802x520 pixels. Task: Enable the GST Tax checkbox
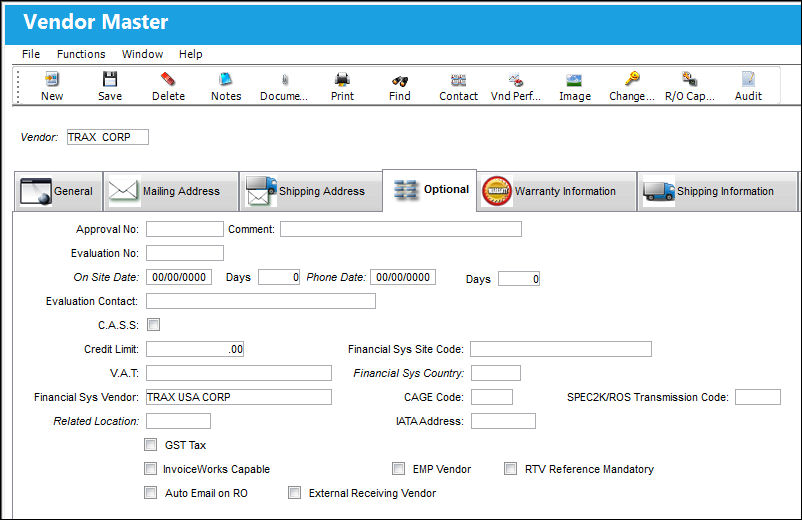(x=150, y=445)
